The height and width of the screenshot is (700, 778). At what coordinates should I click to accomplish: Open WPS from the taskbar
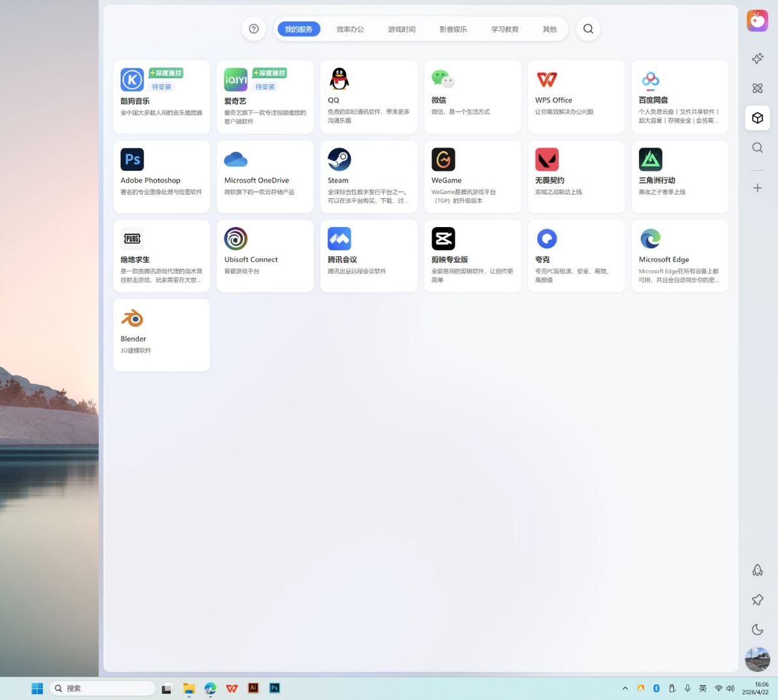coord(232,688)
